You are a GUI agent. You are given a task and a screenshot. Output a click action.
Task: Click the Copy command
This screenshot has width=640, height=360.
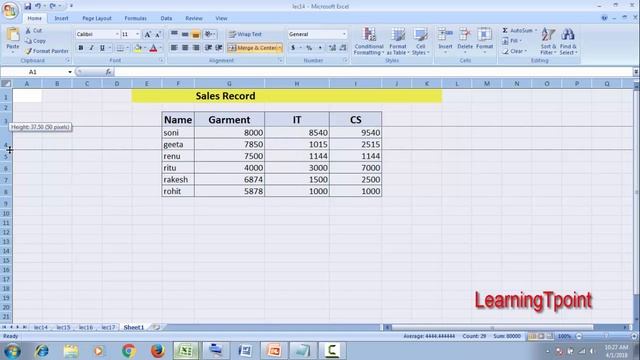(x=36, y=41)
